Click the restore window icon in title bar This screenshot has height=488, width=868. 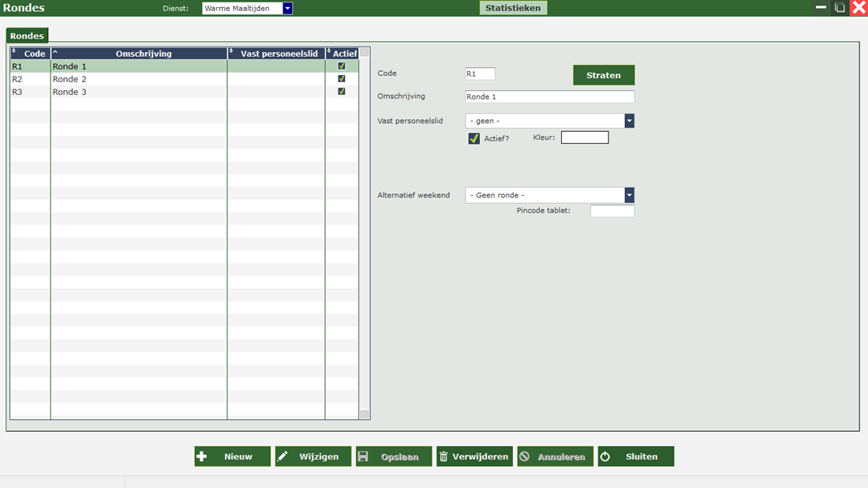pos(840,8)
